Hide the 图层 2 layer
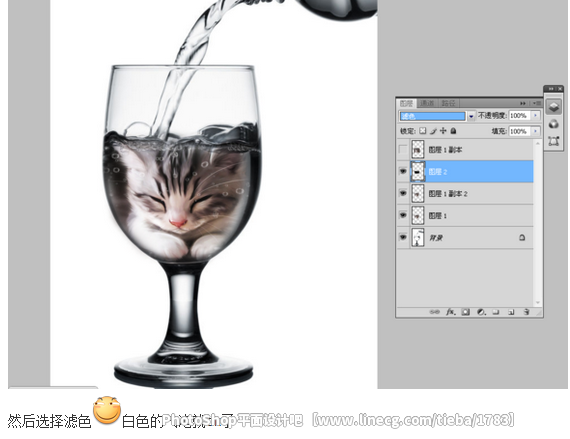 click(x=403, y=171)
